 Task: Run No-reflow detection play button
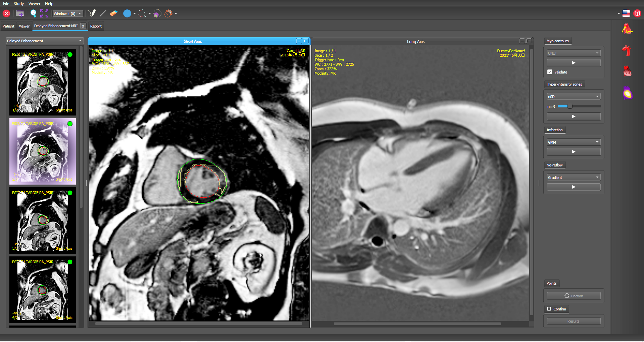point(574,187)
